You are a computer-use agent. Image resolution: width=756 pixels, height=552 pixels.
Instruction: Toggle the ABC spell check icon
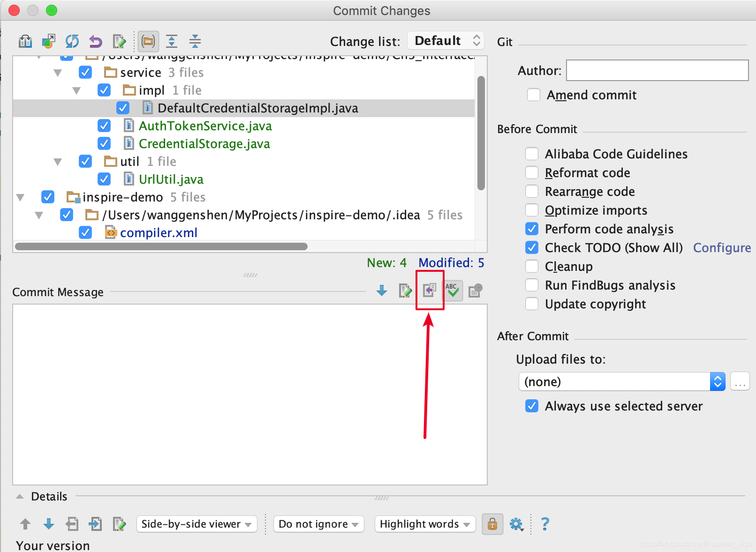[x=453, y=291]
